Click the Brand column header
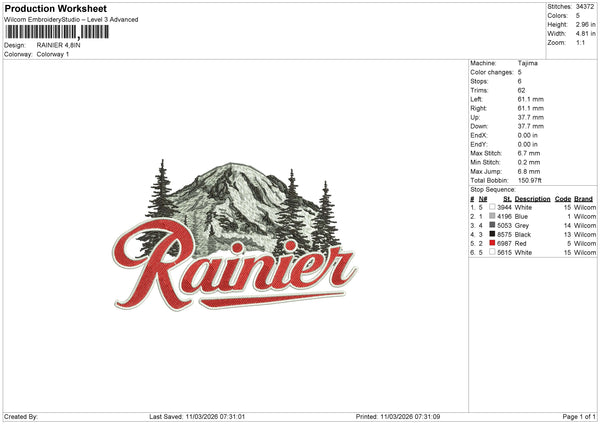This screenshot has width=600, height=424. 585,198
